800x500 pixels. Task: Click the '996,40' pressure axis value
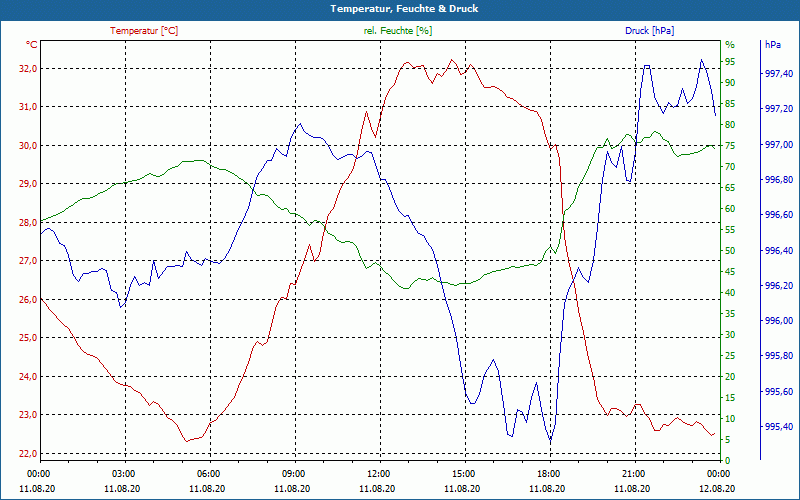coord(779,251)
